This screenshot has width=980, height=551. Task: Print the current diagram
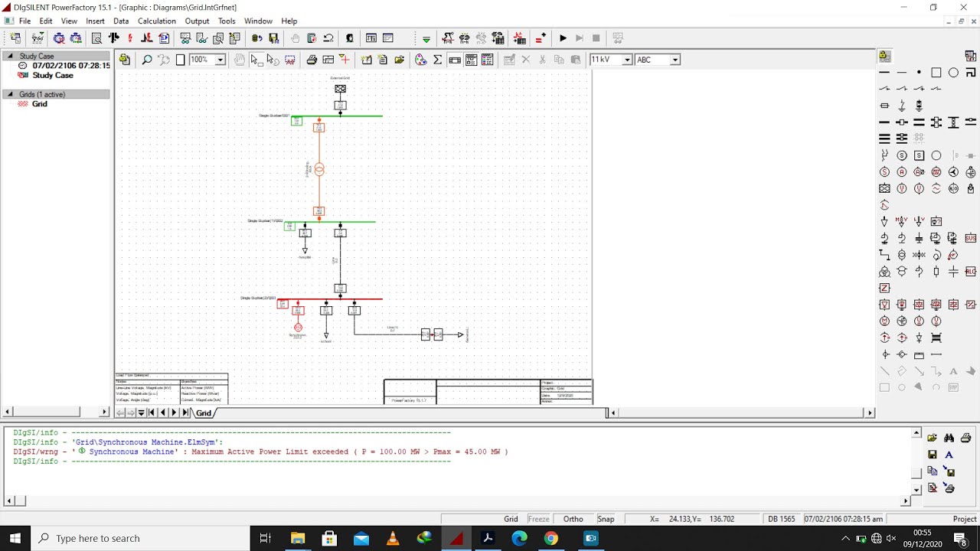312,60
